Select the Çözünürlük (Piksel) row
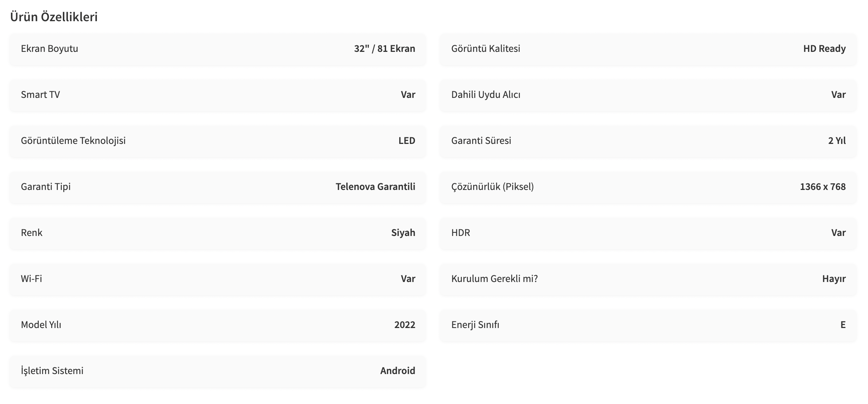Image resolution: width=868 pixels, height=404 pixels. point(648,187)
